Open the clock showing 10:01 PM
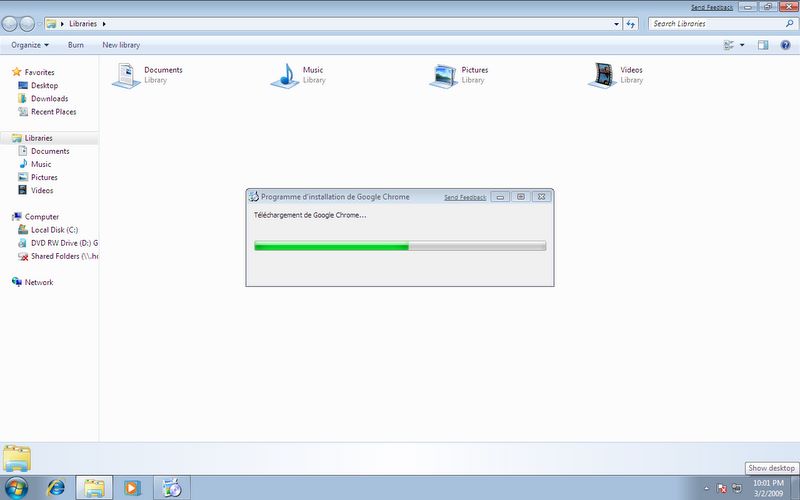Image resolution: width=800 pixels, height=500 pixels. (768, 483)
